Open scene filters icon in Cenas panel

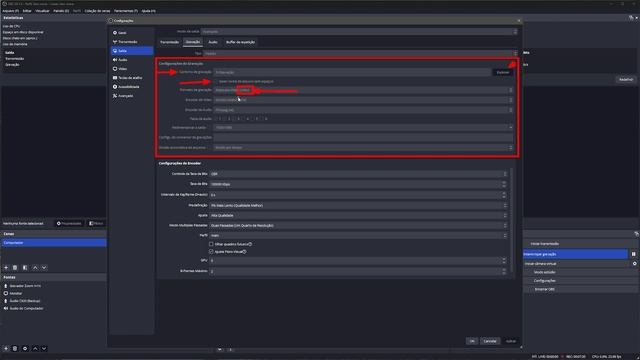tap(25, 267)
